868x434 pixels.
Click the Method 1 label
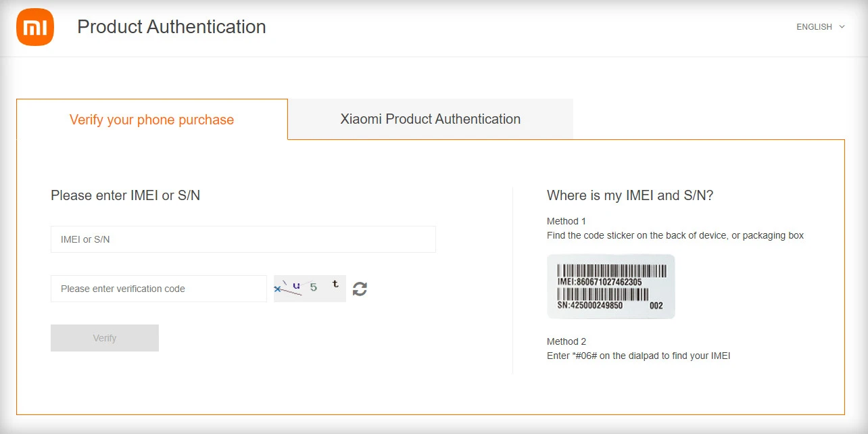coord(566,221)
